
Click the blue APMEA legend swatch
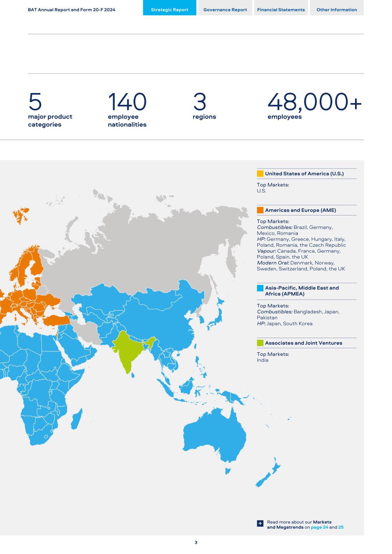[260, 288]
